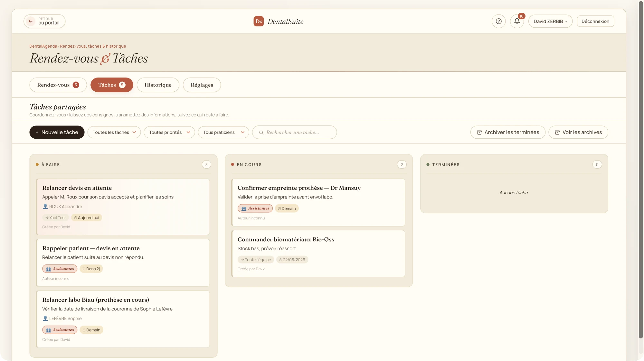Switch to the Historique tab

[x=158, y=85]
